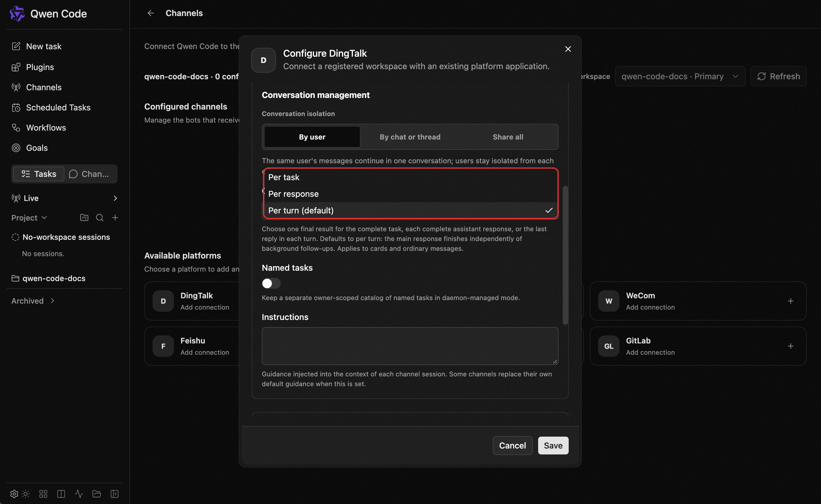Click into the Instructions text area
The image size is (821, 504).
tap(410, 346)
